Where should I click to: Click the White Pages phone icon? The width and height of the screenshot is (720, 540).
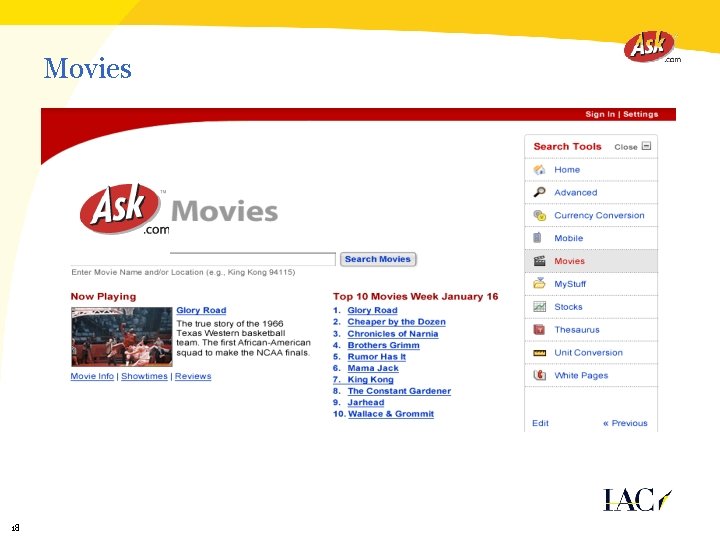[540, 375]
